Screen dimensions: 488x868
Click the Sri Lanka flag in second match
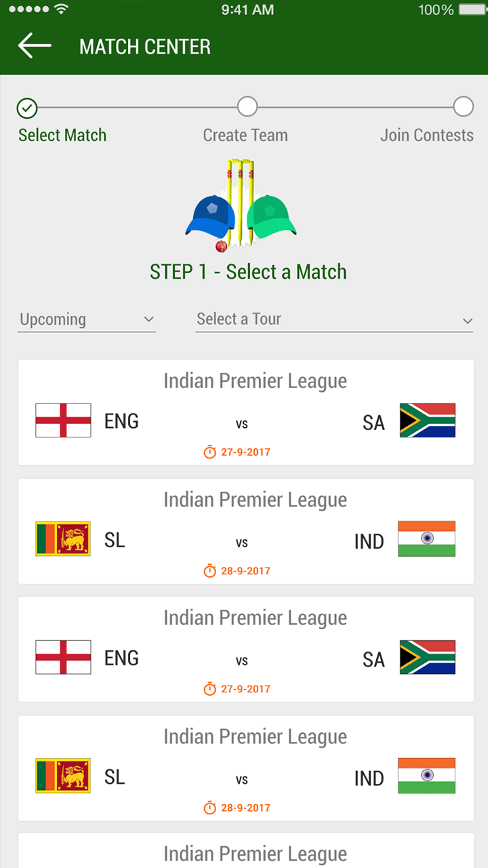click(x=63, y=539)
